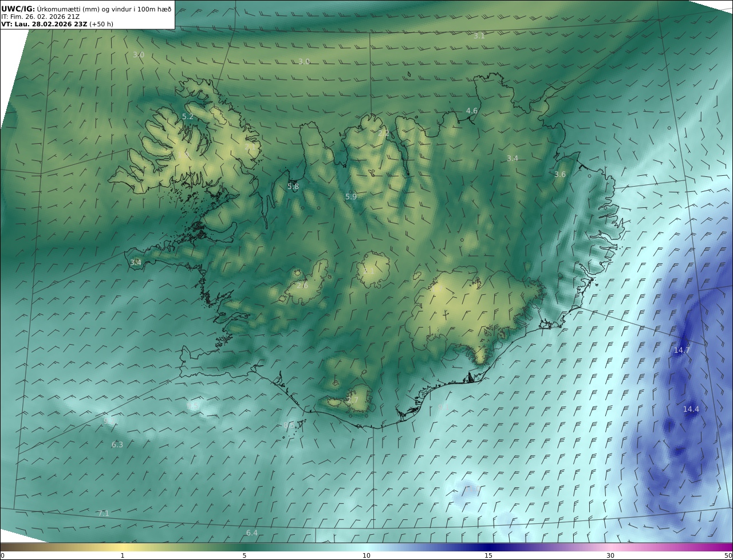Click the 3.1 precipitation value label
733x560 pixels.
coord(479,36)
